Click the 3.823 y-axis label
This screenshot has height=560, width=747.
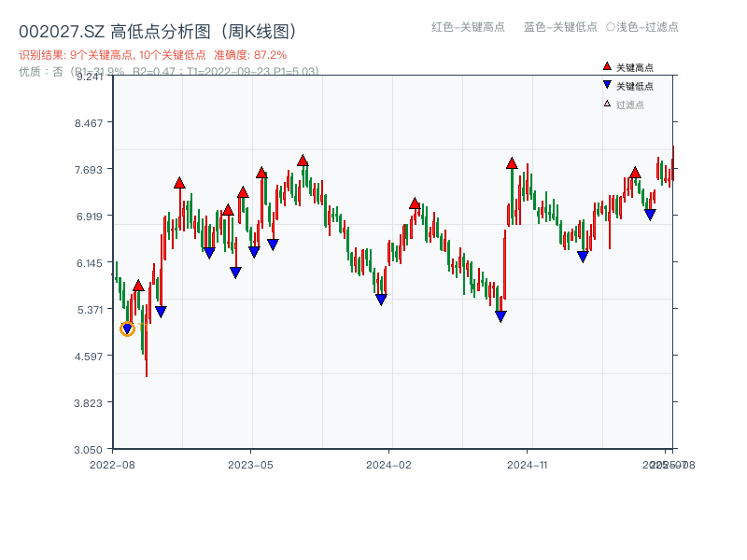pos(88,403)
